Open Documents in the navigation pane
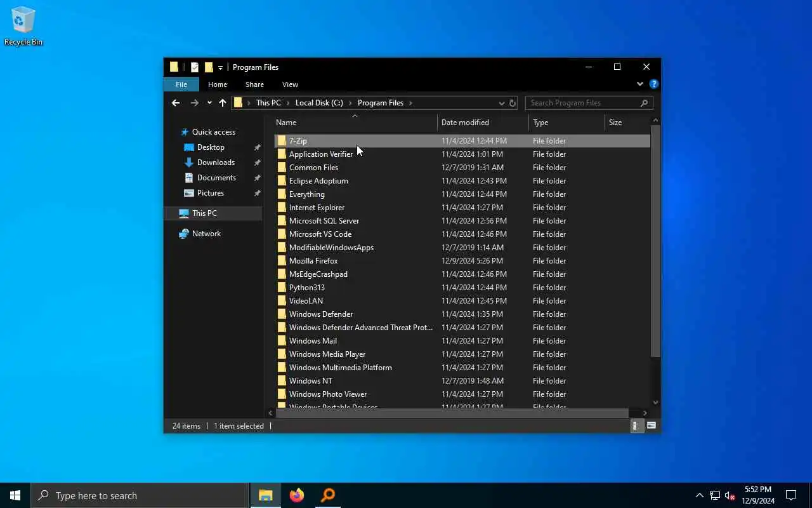 tap(216, 178)
